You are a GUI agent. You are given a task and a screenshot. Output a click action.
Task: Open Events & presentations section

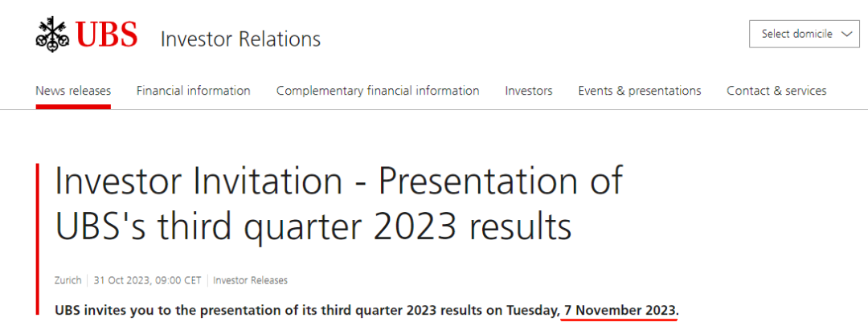[640, 90]
